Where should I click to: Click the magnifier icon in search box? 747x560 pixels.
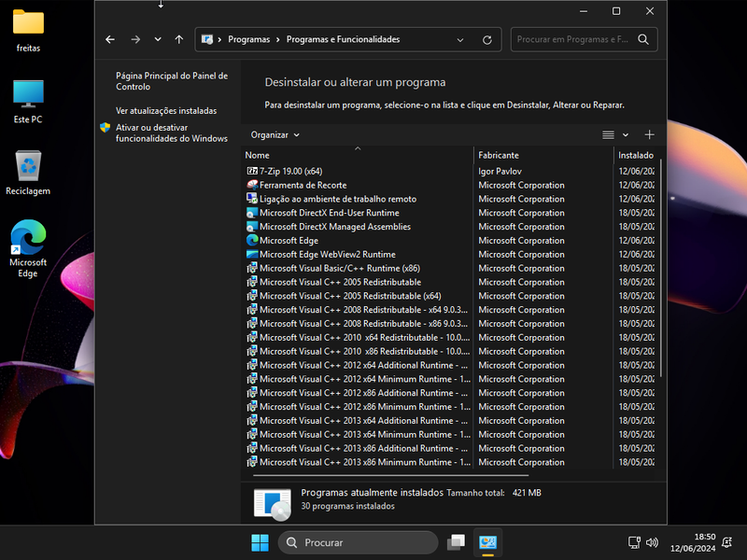643,39
